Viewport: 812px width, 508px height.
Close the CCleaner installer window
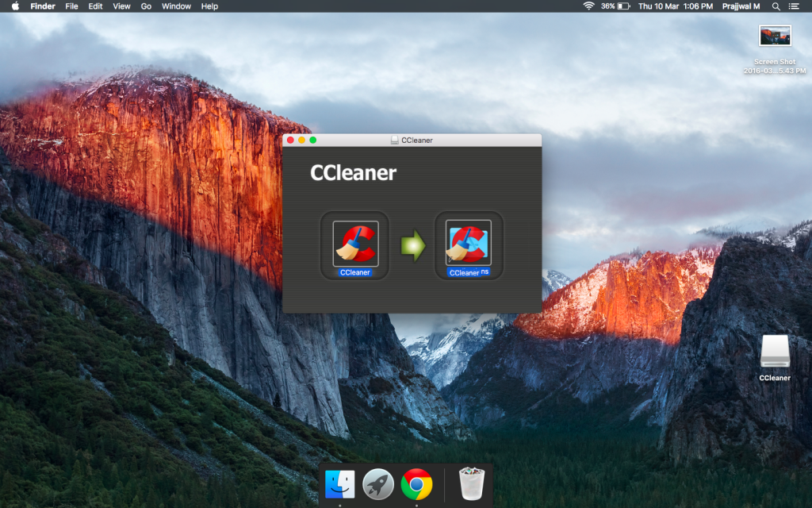[290, 140]
